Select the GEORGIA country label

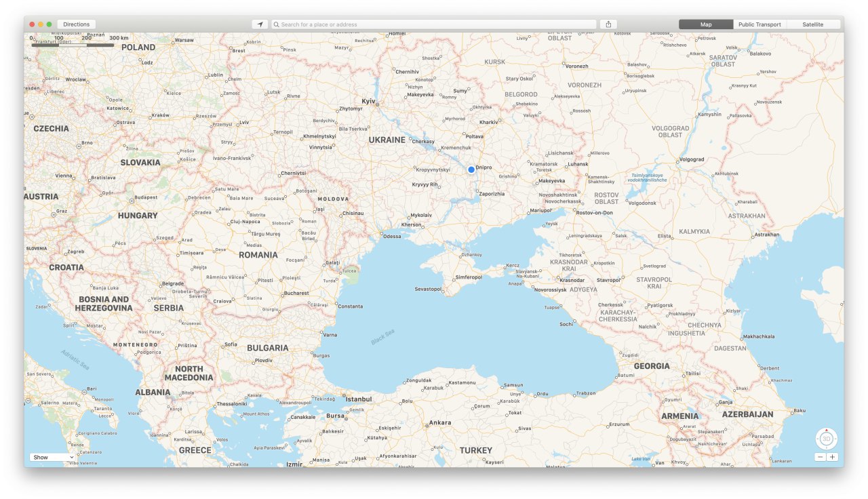652,366
